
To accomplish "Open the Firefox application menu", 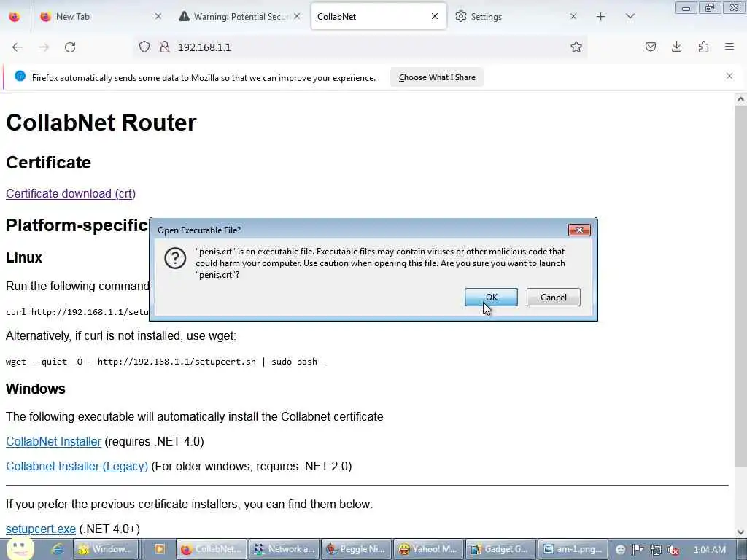I will point(729,47).
